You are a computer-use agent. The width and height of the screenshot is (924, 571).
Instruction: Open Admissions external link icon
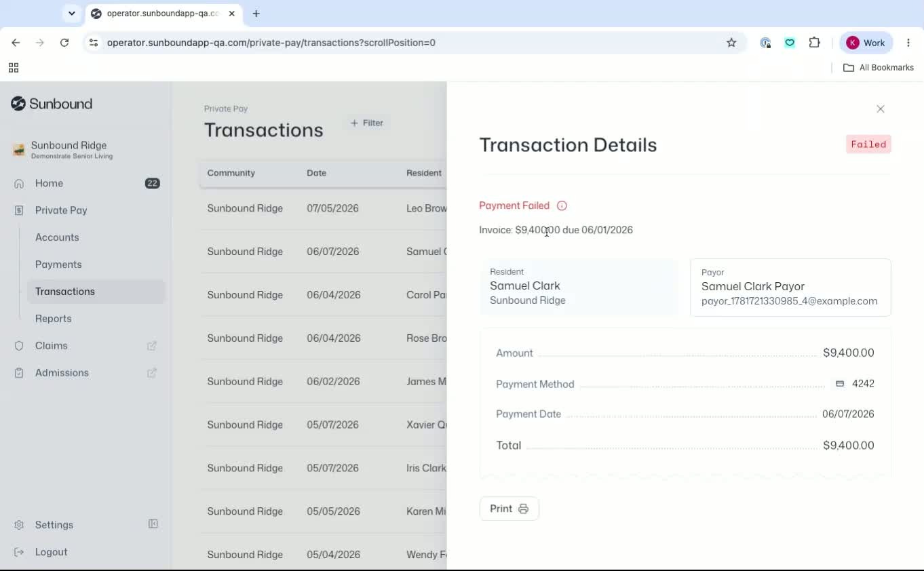click(x=152, y=373)
